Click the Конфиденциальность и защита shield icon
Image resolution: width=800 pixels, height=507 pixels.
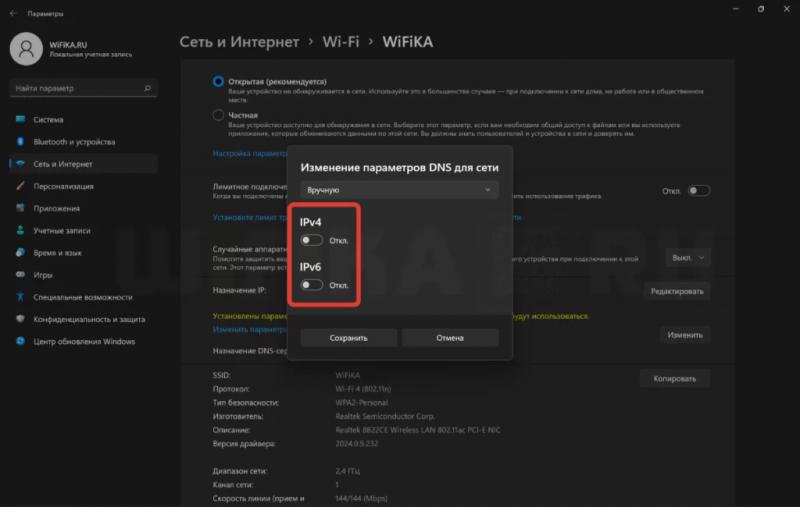20,319
